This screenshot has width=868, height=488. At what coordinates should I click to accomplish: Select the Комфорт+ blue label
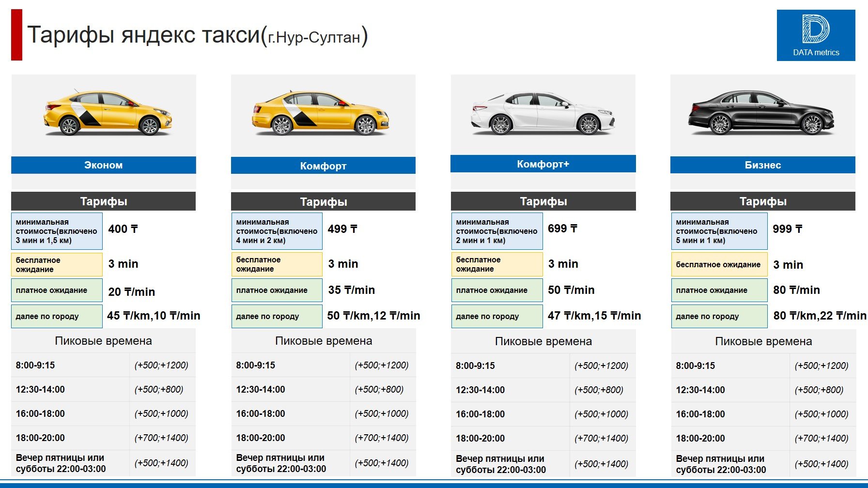click(542, 164)
